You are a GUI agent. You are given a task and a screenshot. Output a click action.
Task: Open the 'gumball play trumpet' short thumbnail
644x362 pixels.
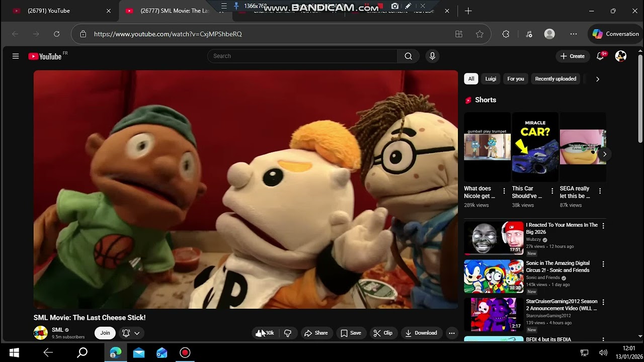point(487,146)
